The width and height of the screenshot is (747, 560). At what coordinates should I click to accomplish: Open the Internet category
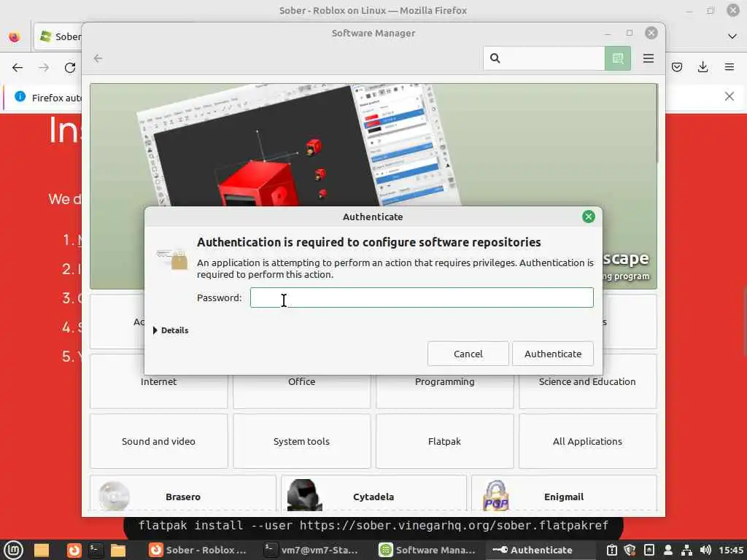click(158, 381)
